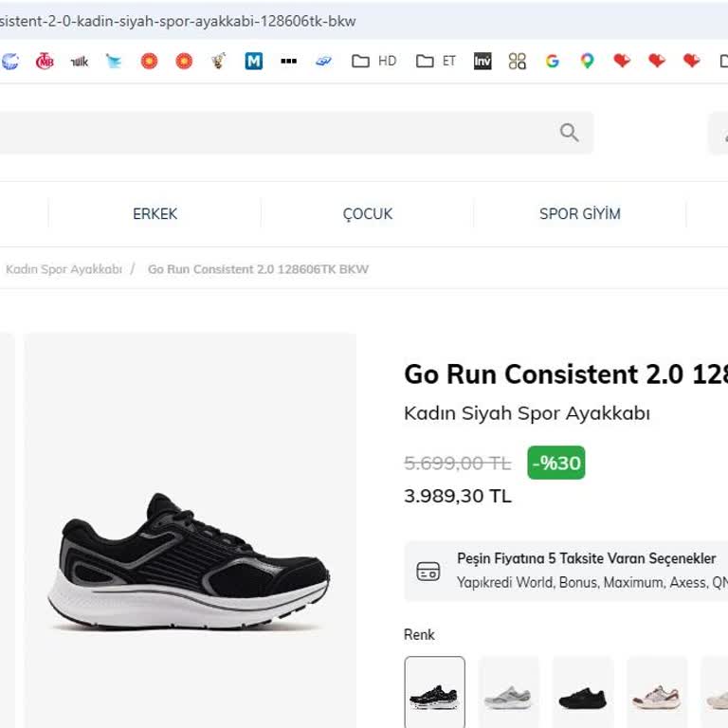Open the light-blue bird bookmark icon

[114, 62]
